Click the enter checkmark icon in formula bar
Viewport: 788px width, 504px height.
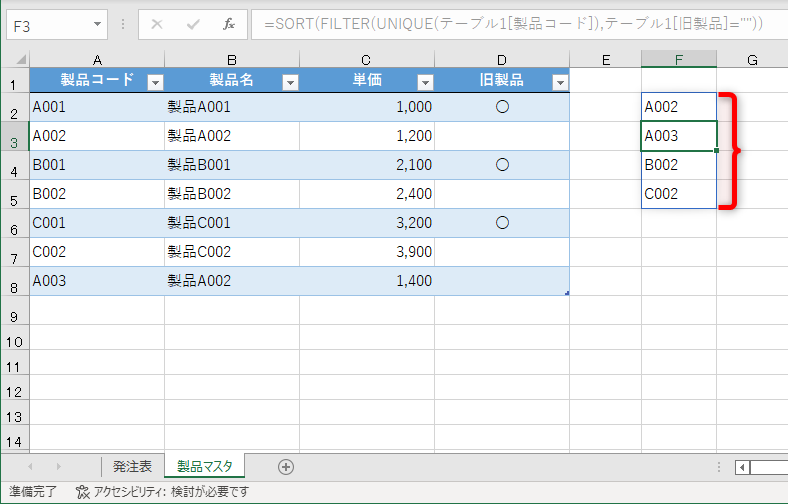click(x=193, y=24)
